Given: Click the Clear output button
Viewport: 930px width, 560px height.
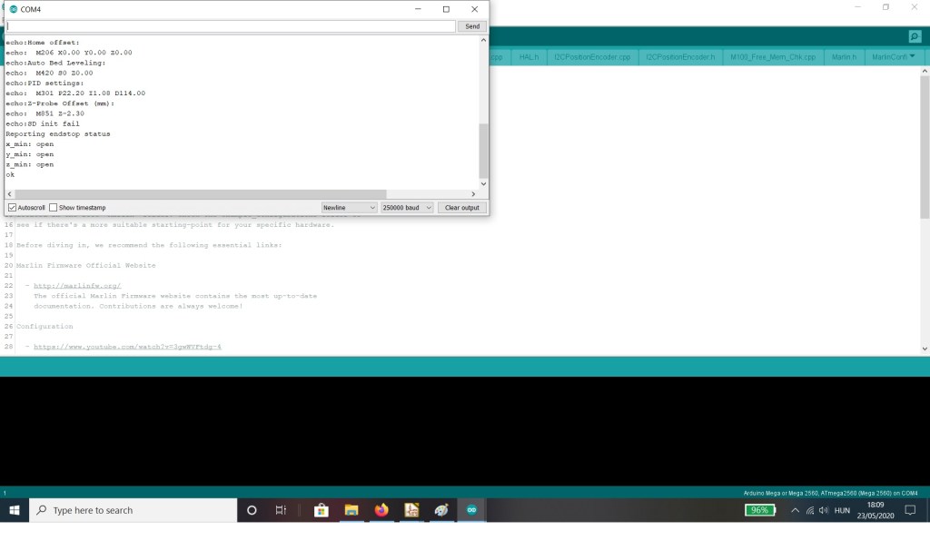Looking at the screenshot, I should (x=462, y=208).
